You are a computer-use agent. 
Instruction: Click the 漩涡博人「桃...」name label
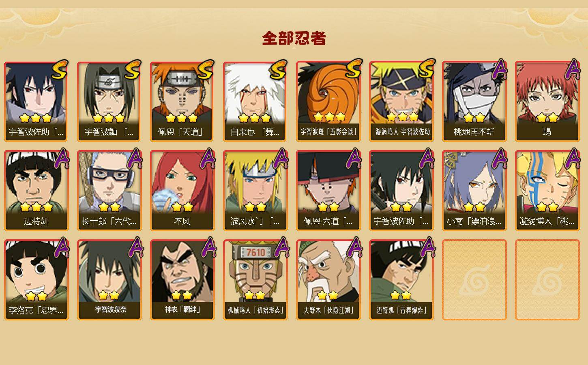click(547, 221)
